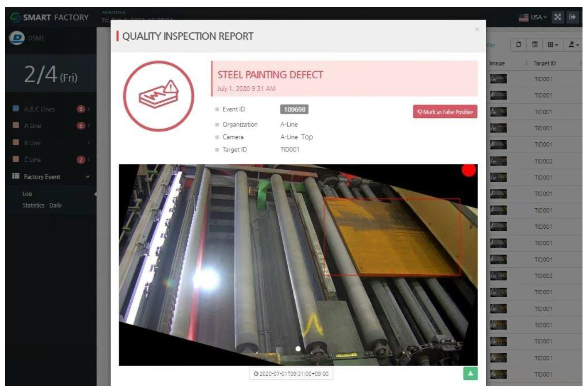Toggle the table list view icon
Screen dimensions: 588x392
(x=535, y=45)
